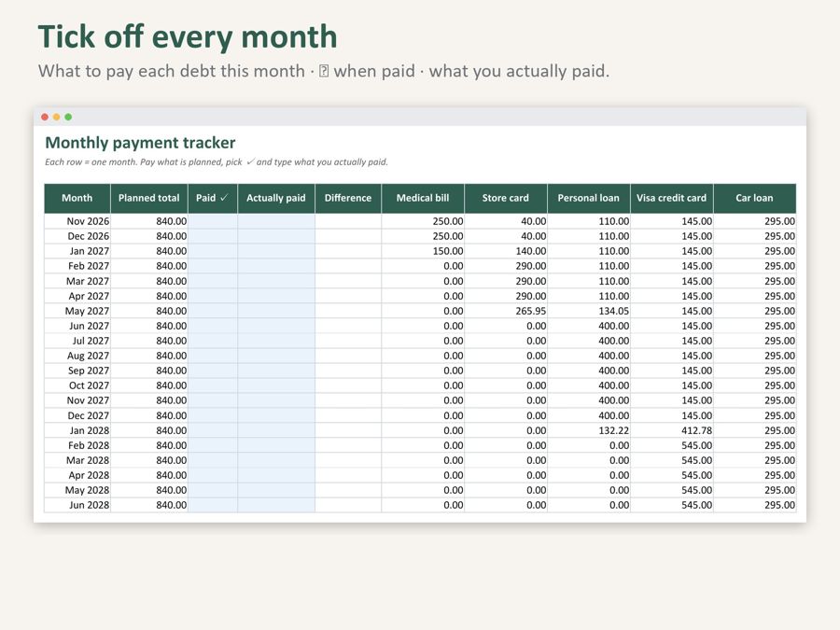Select the Nov 2027 month cell
Viewport: 840px width, 630px height.
(77, 400)
